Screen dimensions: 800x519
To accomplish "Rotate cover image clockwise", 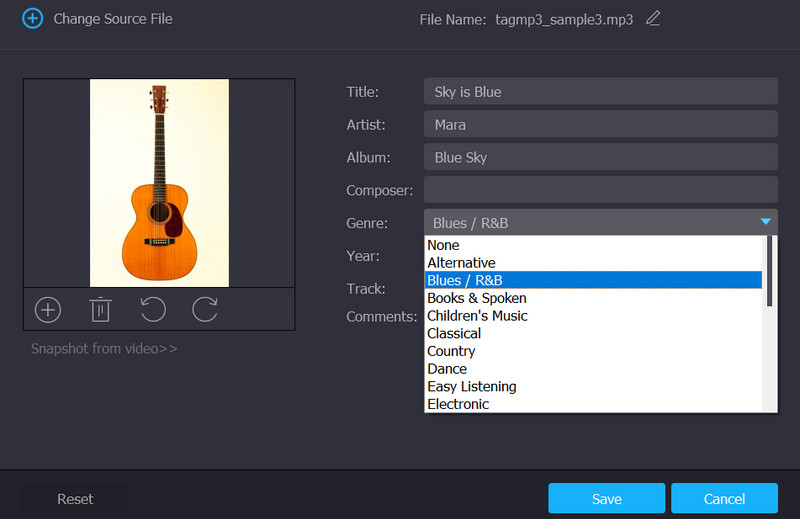I will point(205,310).
